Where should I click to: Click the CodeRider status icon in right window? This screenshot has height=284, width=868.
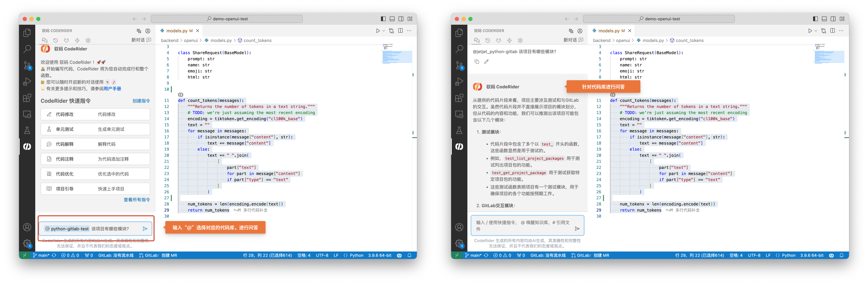[x=831, y=256]
